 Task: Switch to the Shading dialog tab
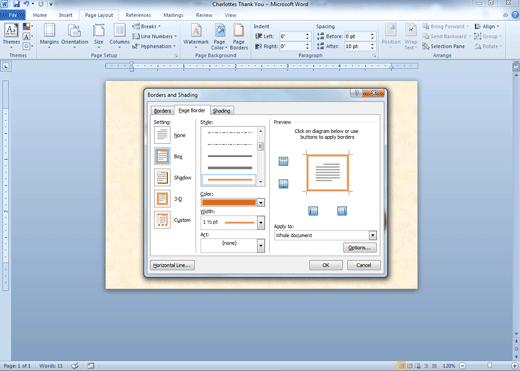point(222,111)
